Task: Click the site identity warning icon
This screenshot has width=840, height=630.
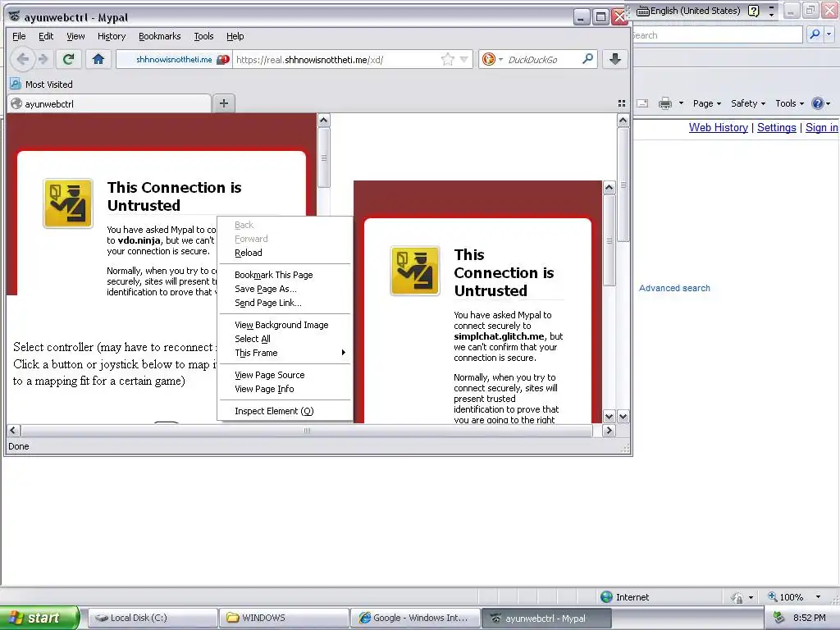Action: coord(223,59)
